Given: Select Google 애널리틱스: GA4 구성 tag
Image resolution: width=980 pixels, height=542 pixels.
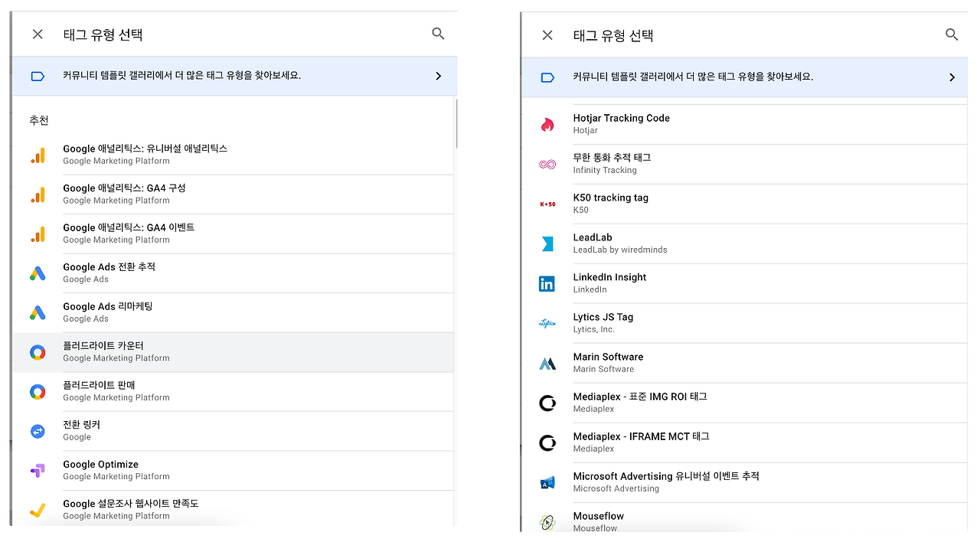Looking at the screenshot, I should tap(233, 194).
